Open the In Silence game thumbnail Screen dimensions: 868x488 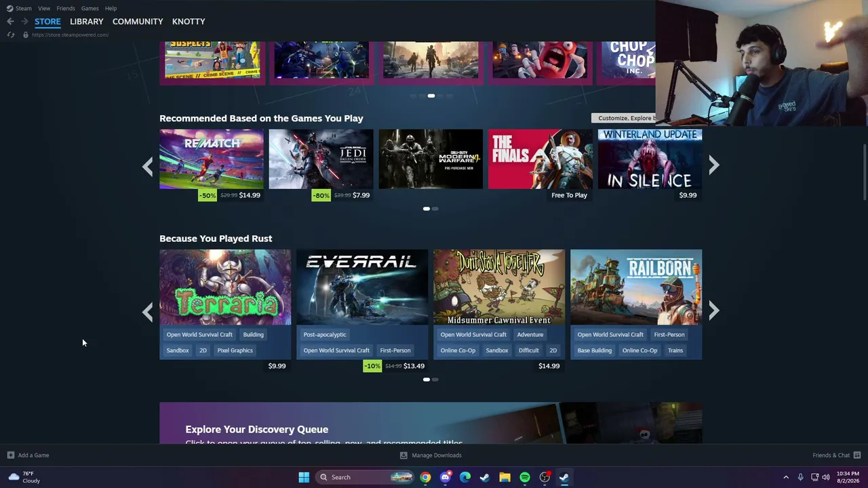(x=650, y=159)
